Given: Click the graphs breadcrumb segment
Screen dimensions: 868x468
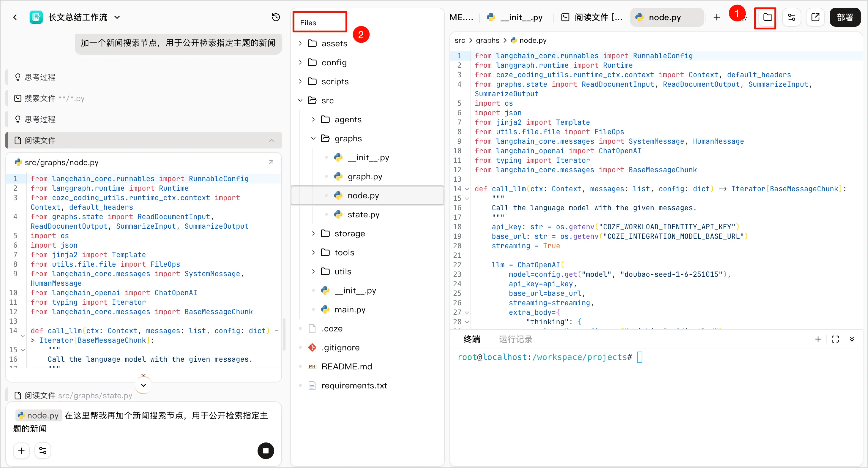Looking at the screenshot, I should click(487, 40).
